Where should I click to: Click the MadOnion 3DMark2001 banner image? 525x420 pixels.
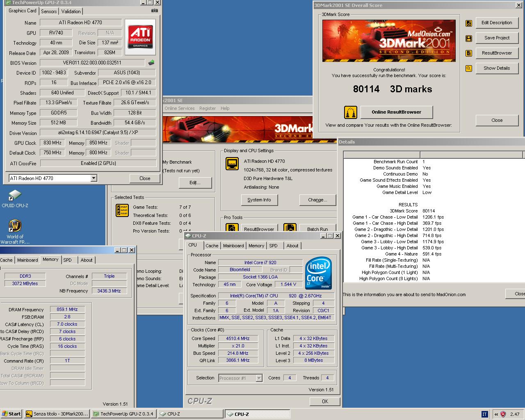pos(389,41)
